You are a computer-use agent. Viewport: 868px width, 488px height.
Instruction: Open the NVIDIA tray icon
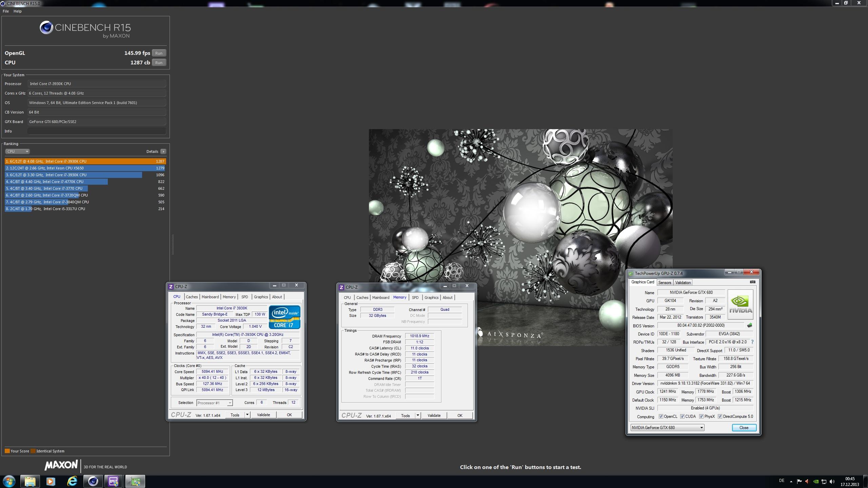pos(816,481)
